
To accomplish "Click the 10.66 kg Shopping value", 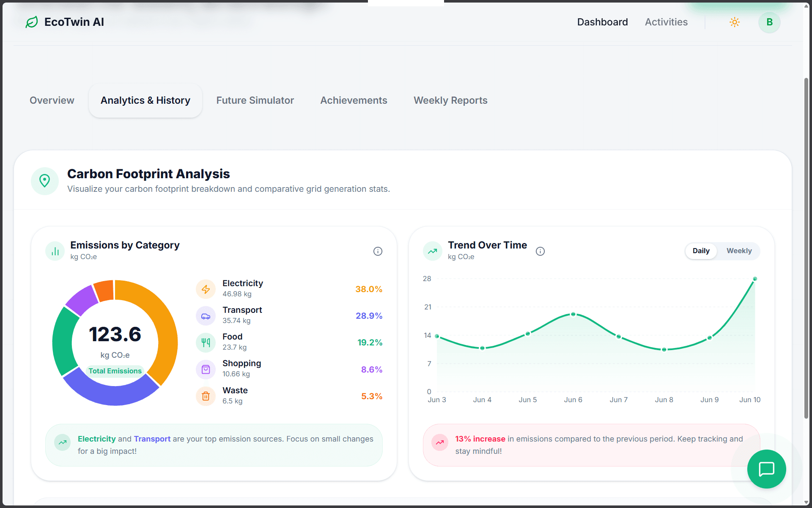I will click(236, 374).
